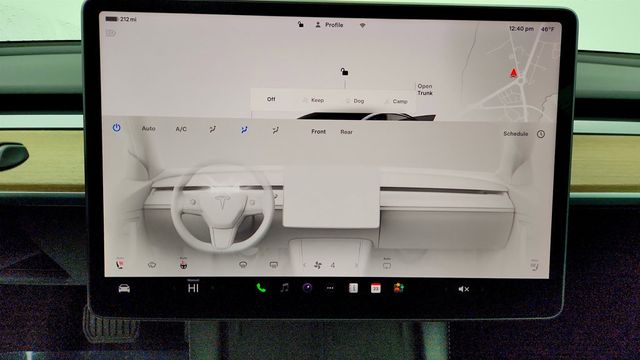Viewport: 640px width, 360px height.
Task: Open the climate Schedule option
Action: pos(516,133)
